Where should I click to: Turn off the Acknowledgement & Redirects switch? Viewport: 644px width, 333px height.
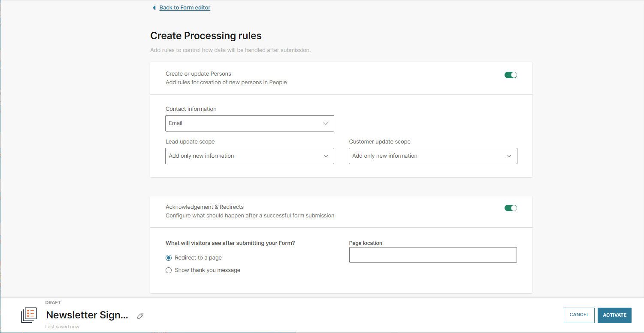pyautogui.click(x=511, y=208)
